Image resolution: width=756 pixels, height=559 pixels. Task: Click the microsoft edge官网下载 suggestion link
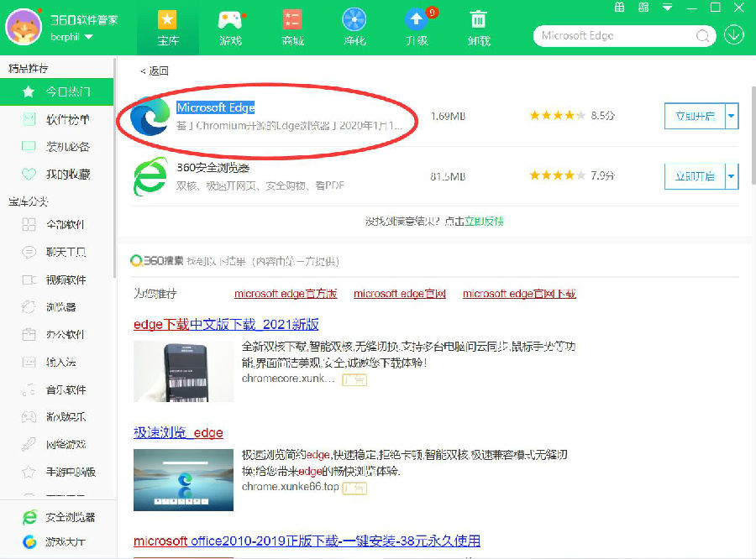[x=519, y=294]
